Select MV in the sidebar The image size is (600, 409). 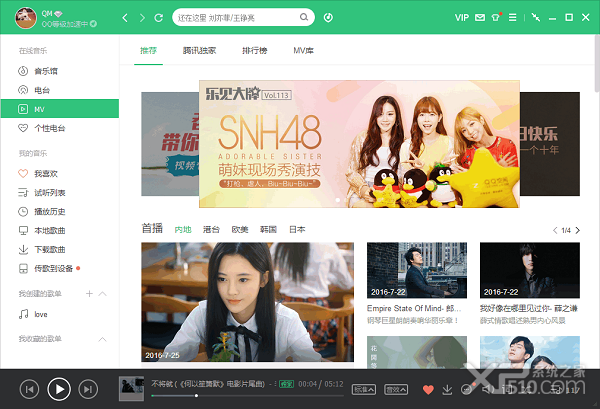pos(60,109)
